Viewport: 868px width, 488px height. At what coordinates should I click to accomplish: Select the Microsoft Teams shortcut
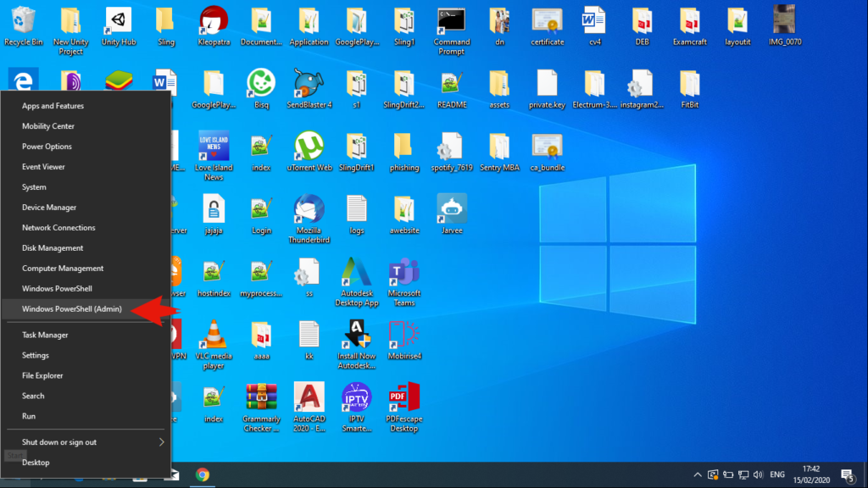click(404, 282)
